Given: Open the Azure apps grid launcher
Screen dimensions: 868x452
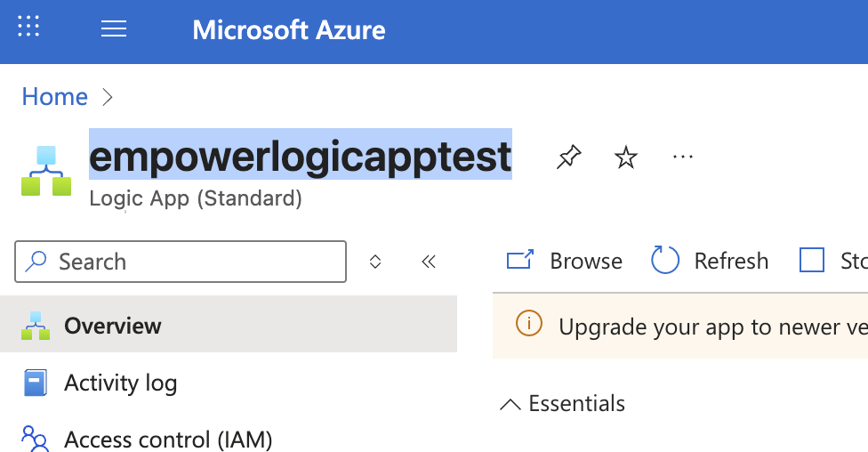Looking at the screenshot, I should (x=28, y=26).
